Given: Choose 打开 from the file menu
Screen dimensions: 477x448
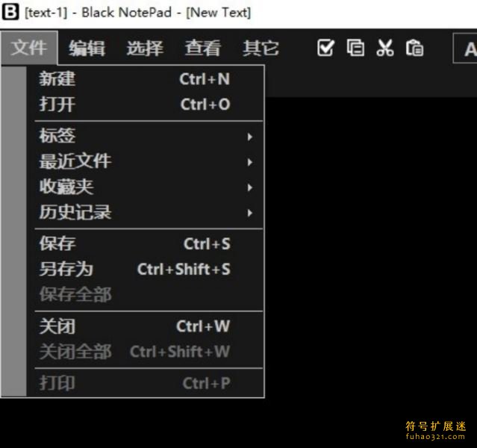Looking at the screenshot, I should point(146,105).
